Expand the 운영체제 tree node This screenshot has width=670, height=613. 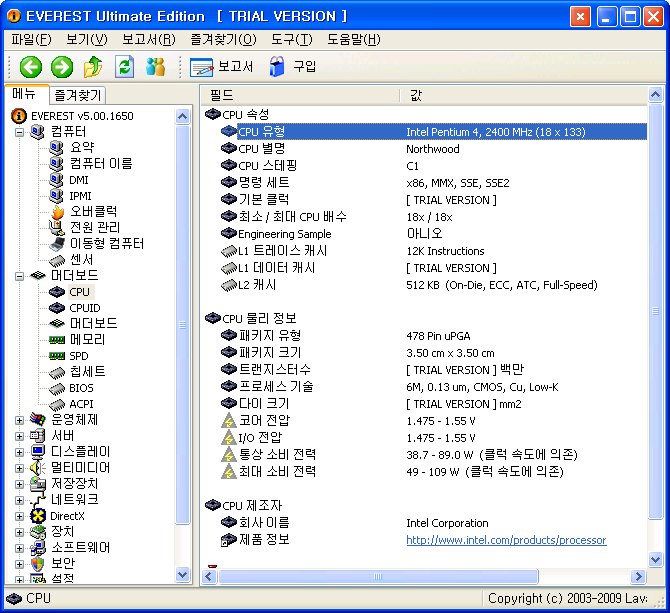click(19, 420)
